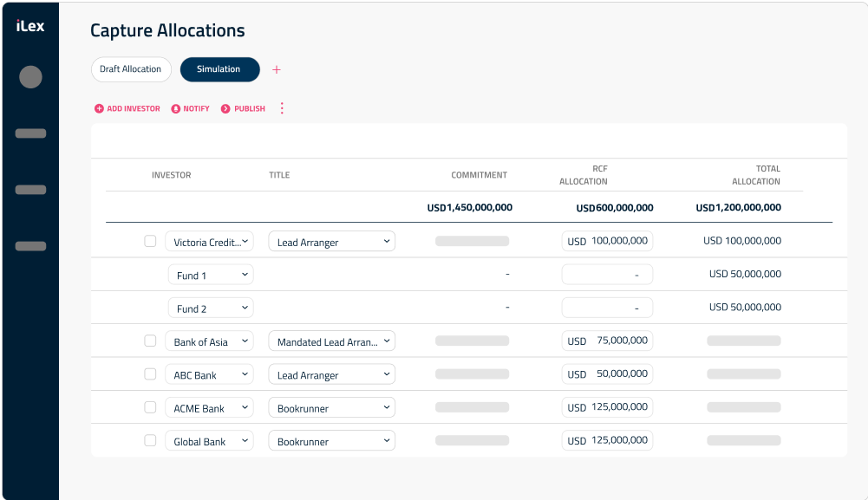The width and height of the screenshot is (868, 500).
Task: Tick the Victoria Credit row checkbox
Action: 150,241
